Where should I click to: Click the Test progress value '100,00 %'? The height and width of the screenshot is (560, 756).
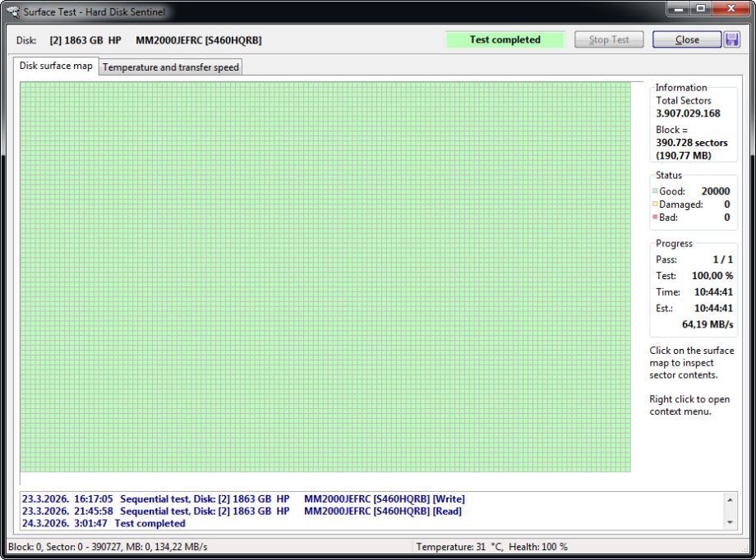click(x=712, y=276)
